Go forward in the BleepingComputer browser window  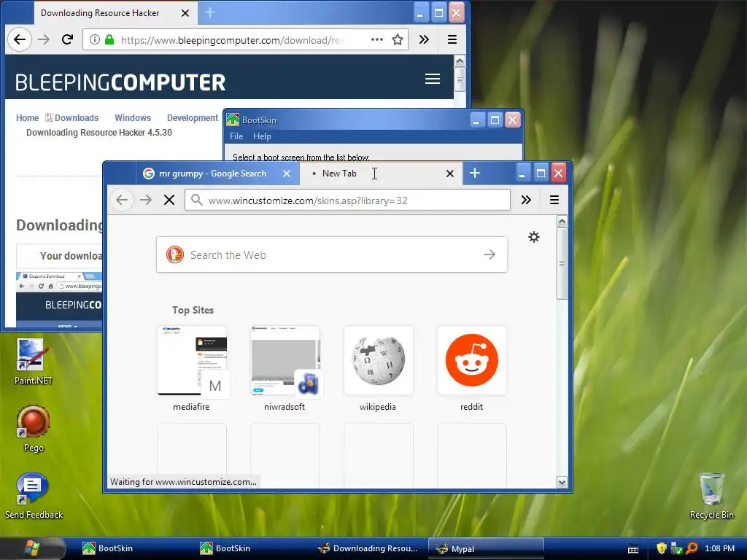pos(44,39)
